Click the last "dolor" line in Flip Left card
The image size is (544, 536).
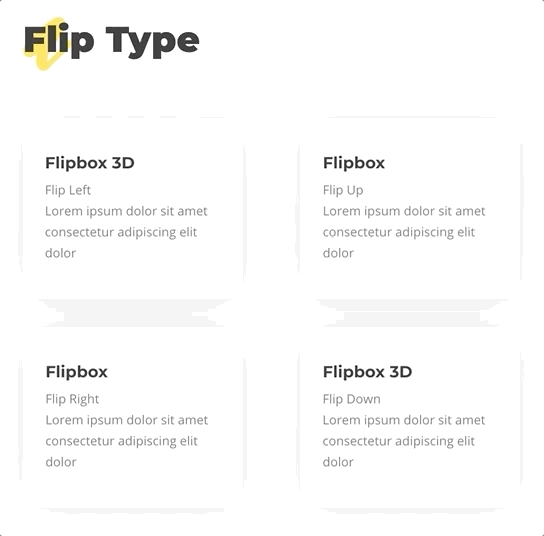pyautogui.click(x=60, y=253)
